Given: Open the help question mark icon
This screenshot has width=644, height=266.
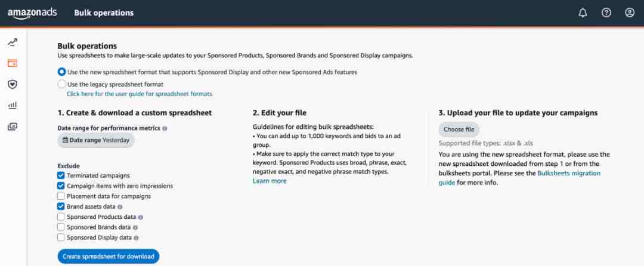Looking at the screenshot, I should point(606,13).
